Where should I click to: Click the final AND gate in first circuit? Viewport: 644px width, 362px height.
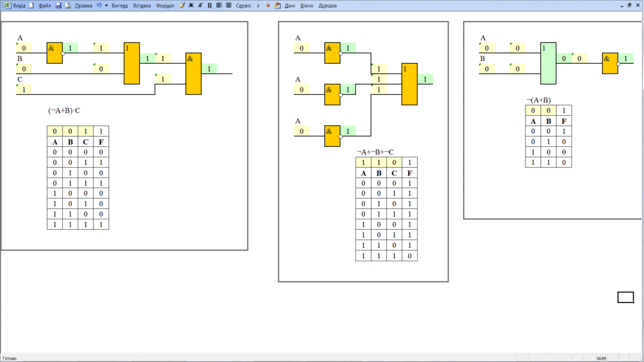click(193, 74)
